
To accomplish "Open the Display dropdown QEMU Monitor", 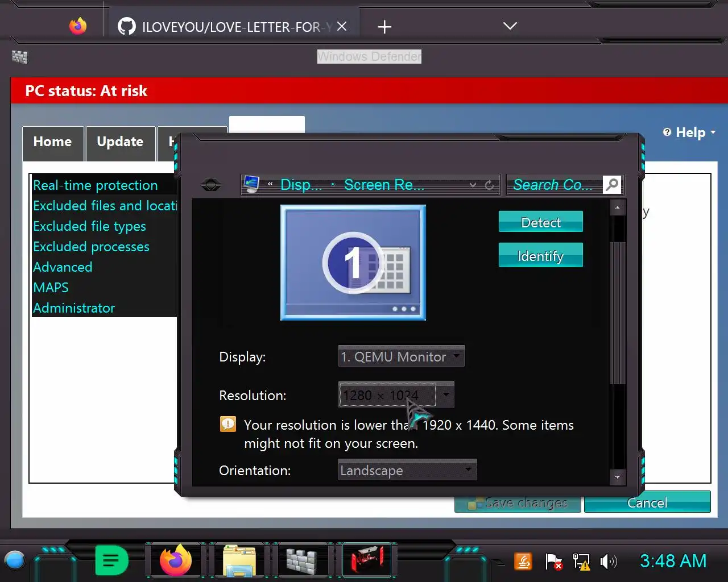I will (402, 356).
